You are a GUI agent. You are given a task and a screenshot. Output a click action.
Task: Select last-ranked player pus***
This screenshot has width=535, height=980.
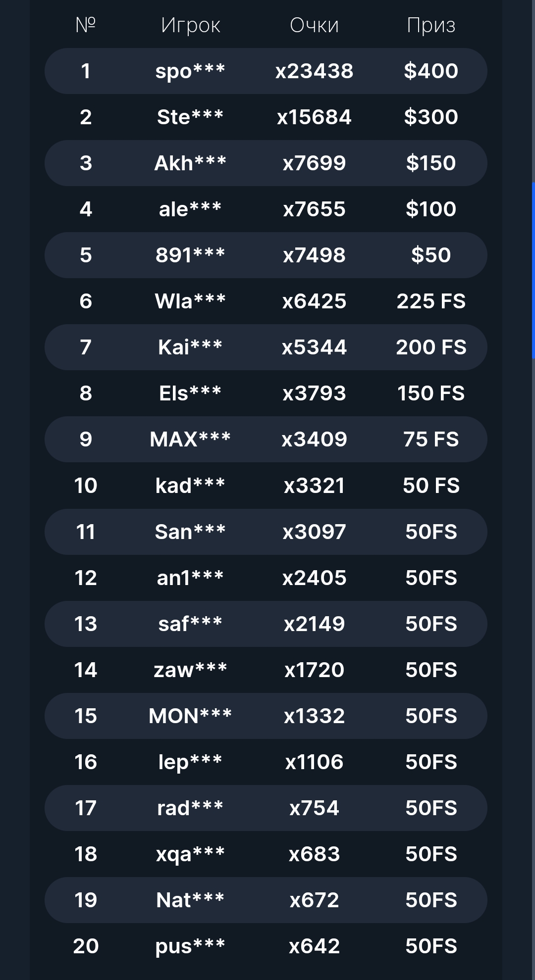[190, 946]
